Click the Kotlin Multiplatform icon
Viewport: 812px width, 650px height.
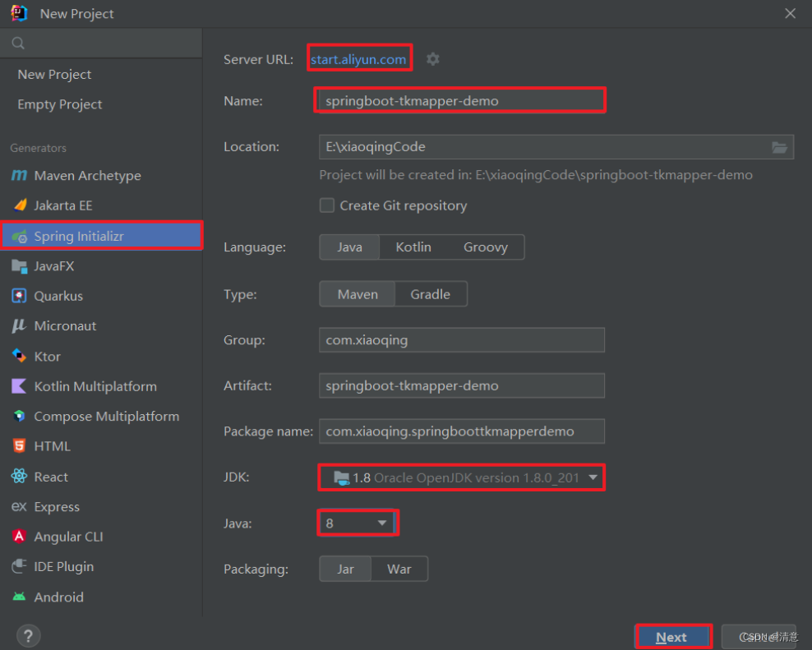(19, 386)
